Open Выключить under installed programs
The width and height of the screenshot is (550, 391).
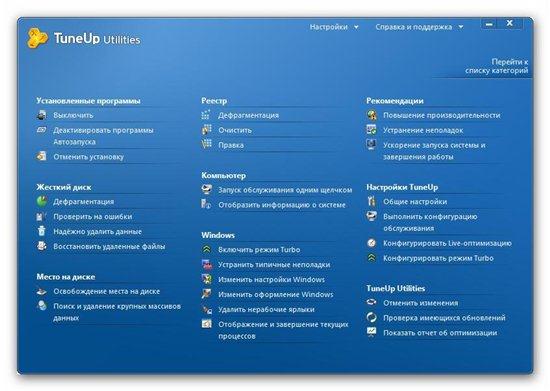pyautogui.click(x=73, y=115)
